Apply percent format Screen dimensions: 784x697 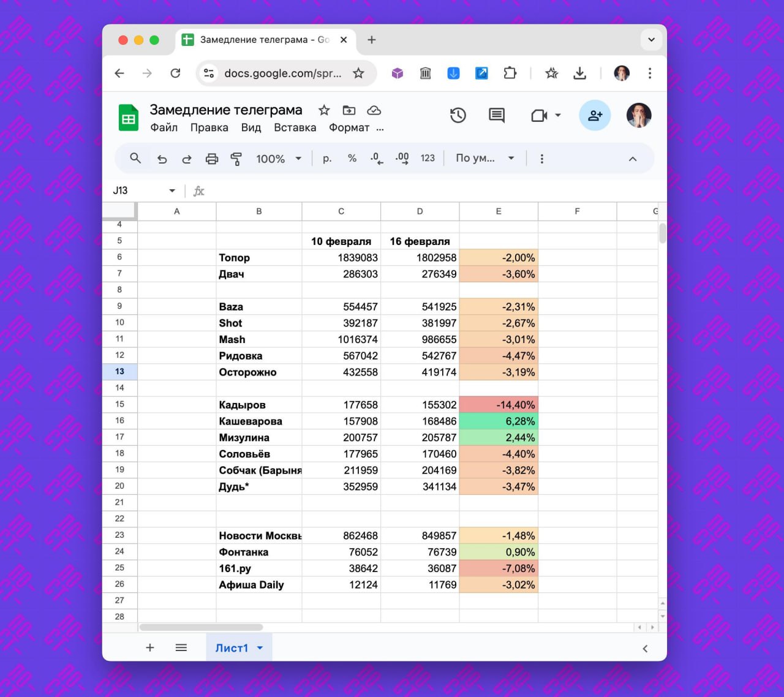click(x=352, y=158)
